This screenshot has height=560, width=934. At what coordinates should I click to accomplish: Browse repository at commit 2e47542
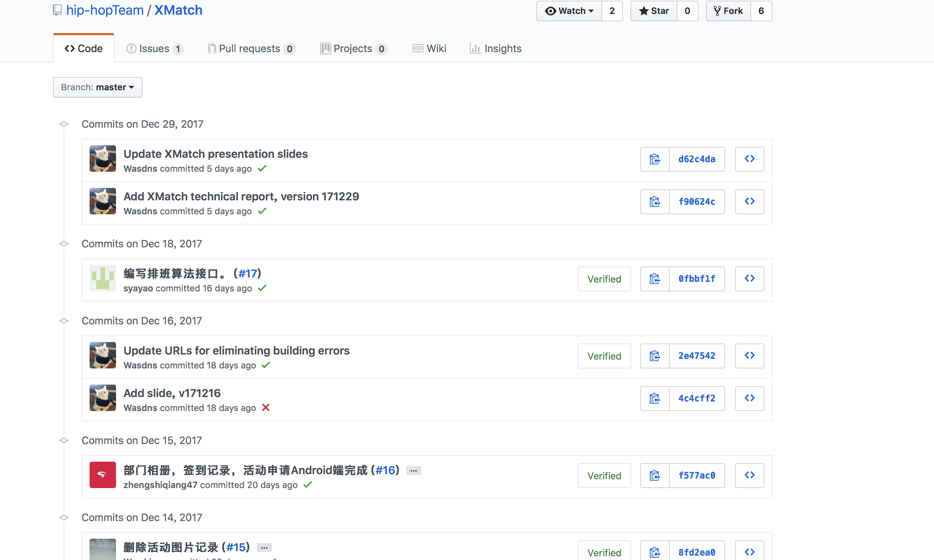(x=749, y=356)
